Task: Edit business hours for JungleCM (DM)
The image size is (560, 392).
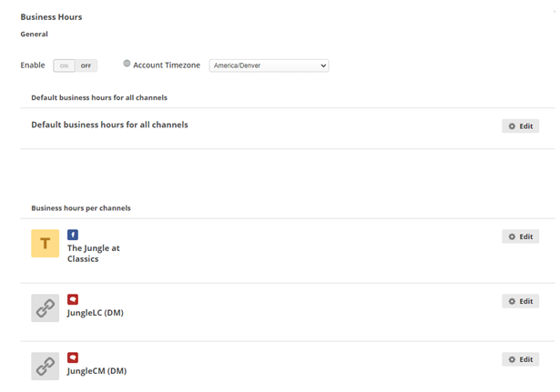Action: [x=520, y=359]
